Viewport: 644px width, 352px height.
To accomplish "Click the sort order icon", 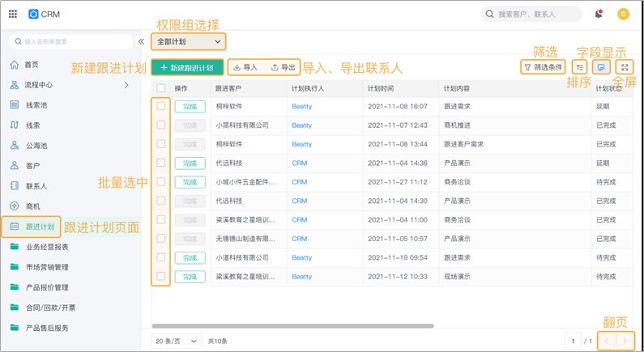I will (579, 67).
